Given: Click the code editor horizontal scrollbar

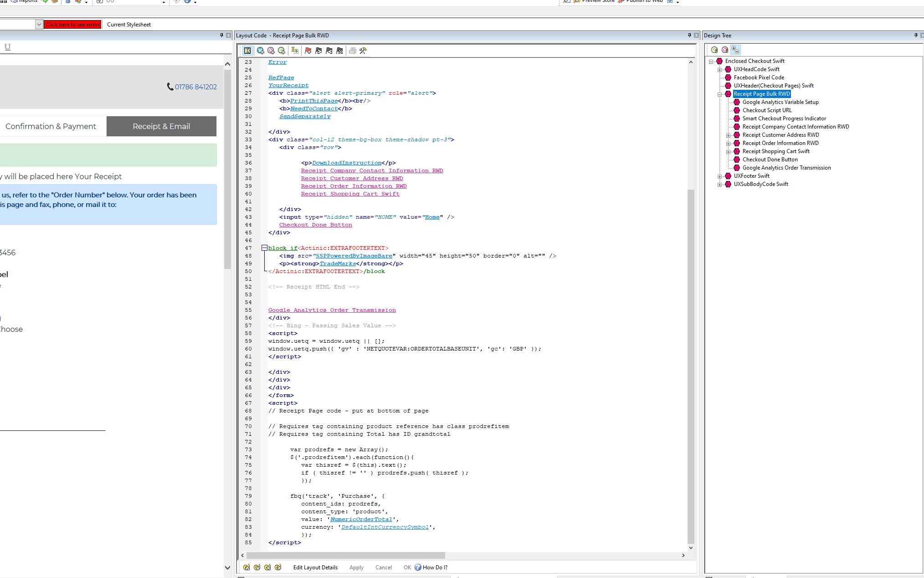Looking at the screenshot, I should coord(345,555).
